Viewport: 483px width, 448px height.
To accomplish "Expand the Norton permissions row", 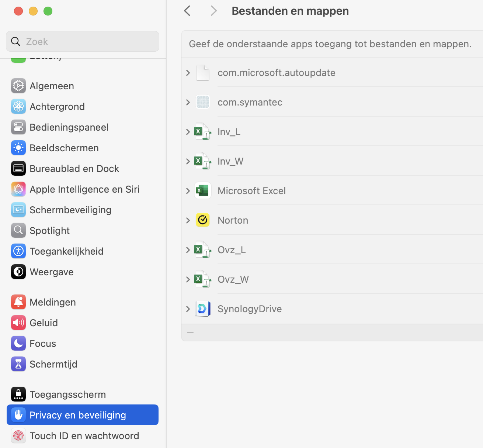I will pos(188,220).
